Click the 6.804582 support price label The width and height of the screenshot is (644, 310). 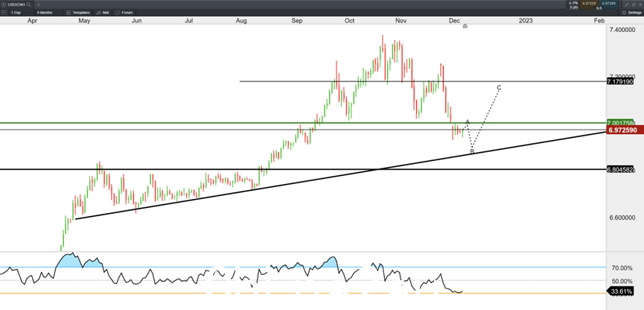620,169
